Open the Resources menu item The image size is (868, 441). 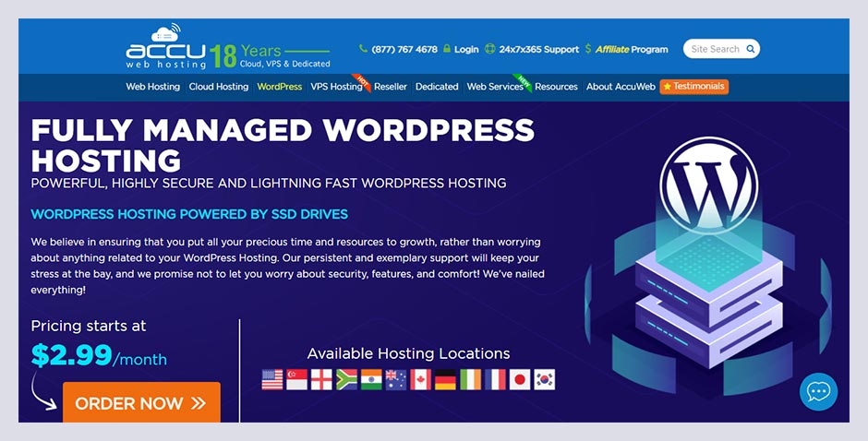pyautogui.click(x=556, y=87)
